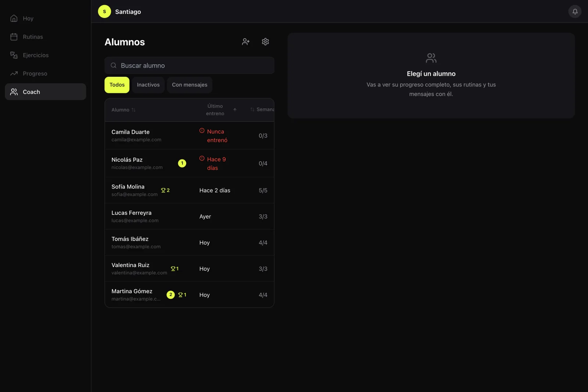The height and width of the screenshot is (392, 588).
Task: Open the Hoy section in the sidebar
Action: [46, 18]
